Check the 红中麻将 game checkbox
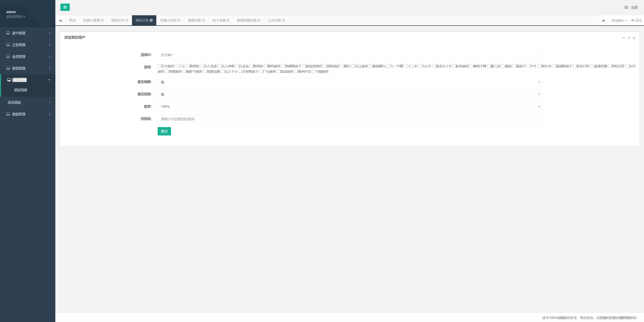644x322 pixels. coord(159,66)
